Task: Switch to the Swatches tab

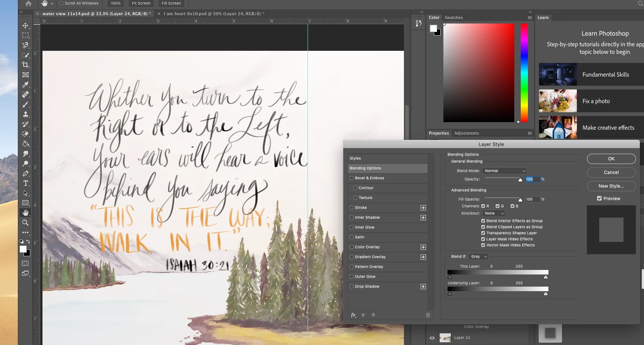Action: tap(454, 18)
